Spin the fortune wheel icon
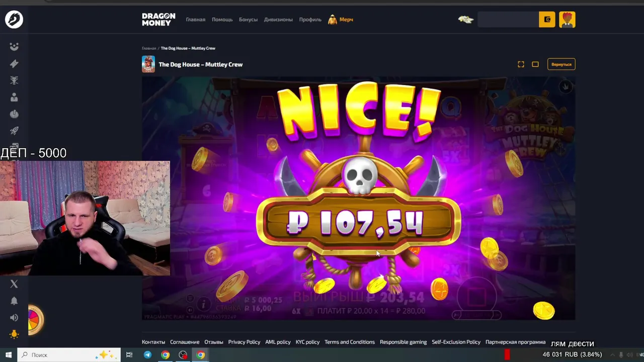The image size is (644, 362). 35,319
